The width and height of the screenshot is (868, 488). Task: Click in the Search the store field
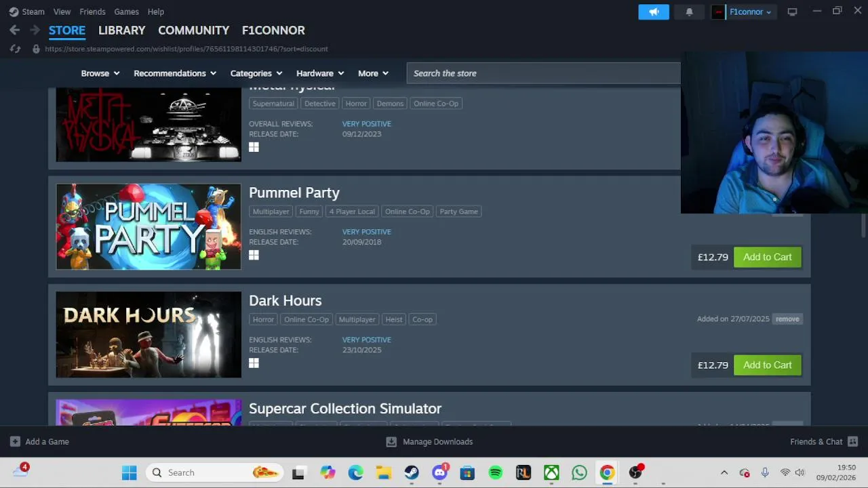(544, 73)
